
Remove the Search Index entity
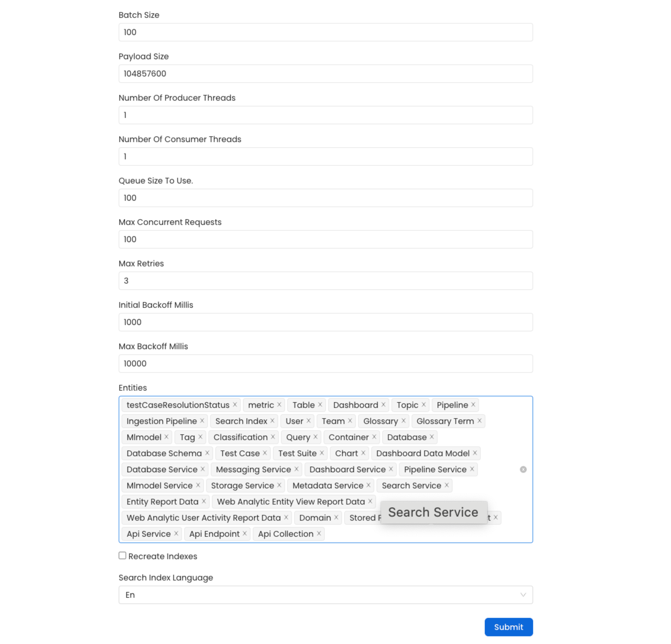(272, 421)
